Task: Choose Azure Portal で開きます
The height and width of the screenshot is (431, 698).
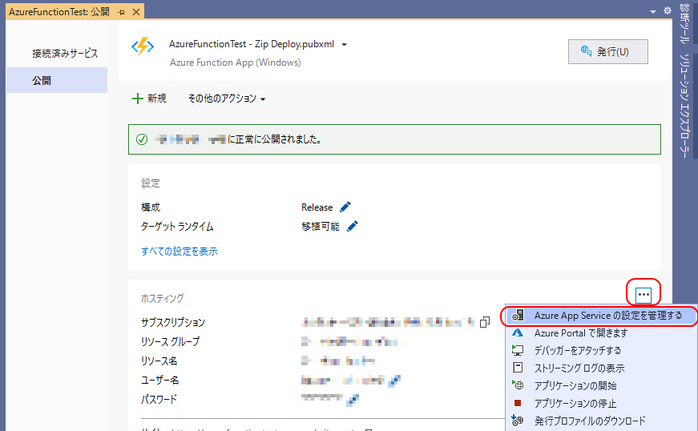Action: pyautogui.click(x=601, y=333)
